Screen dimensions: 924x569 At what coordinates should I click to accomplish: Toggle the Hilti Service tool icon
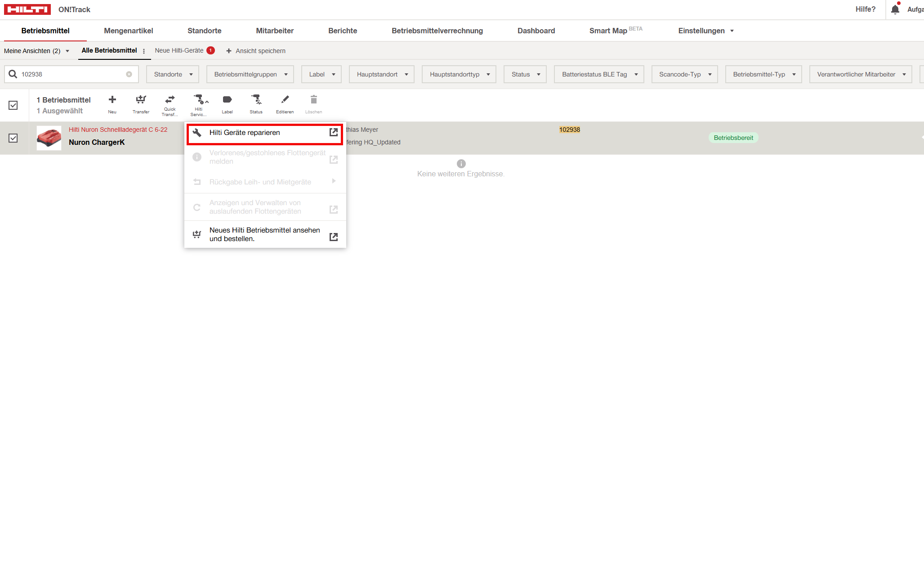pyautogui.click(x=199, y=99)
